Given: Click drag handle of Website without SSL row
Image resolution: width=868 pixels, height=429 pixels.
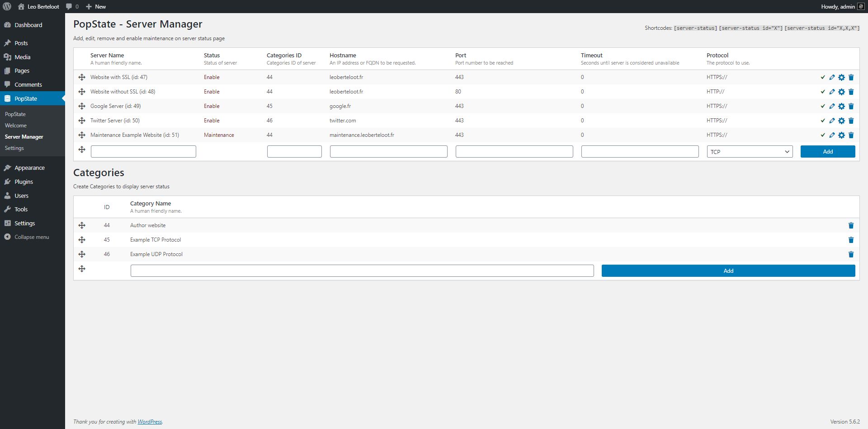Looking at the screenshot, I should click(x=82, y=92).
